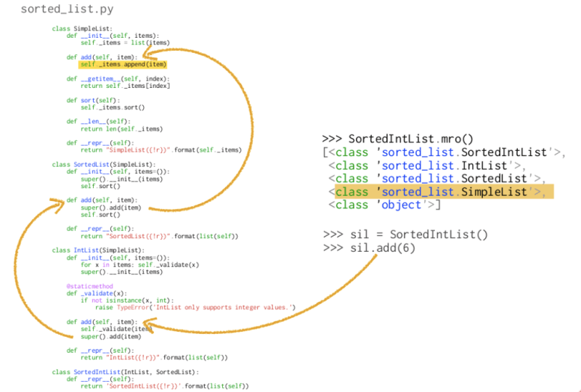Click highlighted line 'self._items.append(item)'
The height and width of the screenshot is (392, 581).
tap(123, 65)
